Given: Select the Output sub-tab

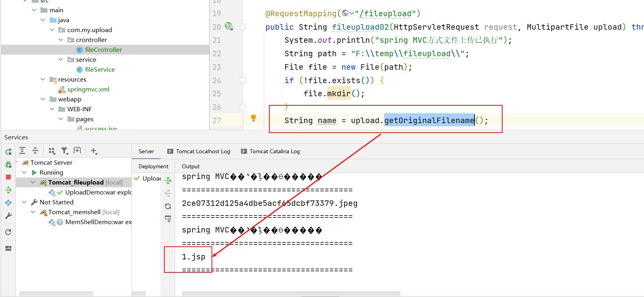Looking at the screenshot, I should point(191,166).
